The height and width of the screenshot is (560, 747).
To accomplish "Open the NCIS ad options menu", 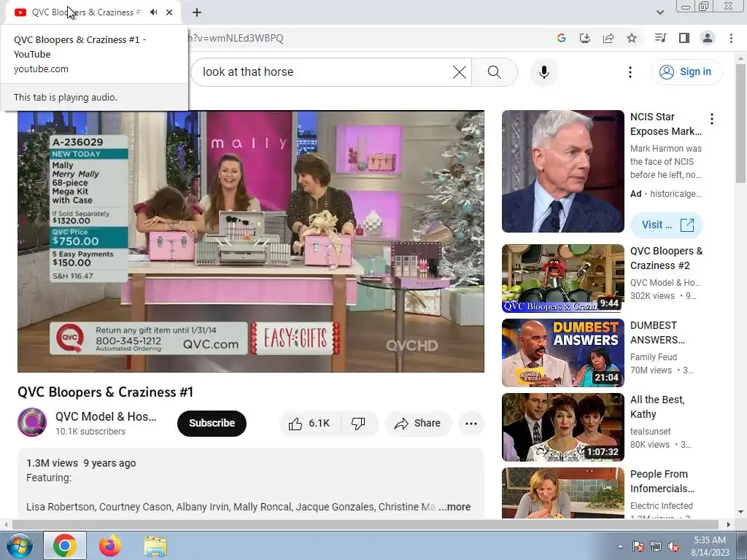I will (712, 119).
